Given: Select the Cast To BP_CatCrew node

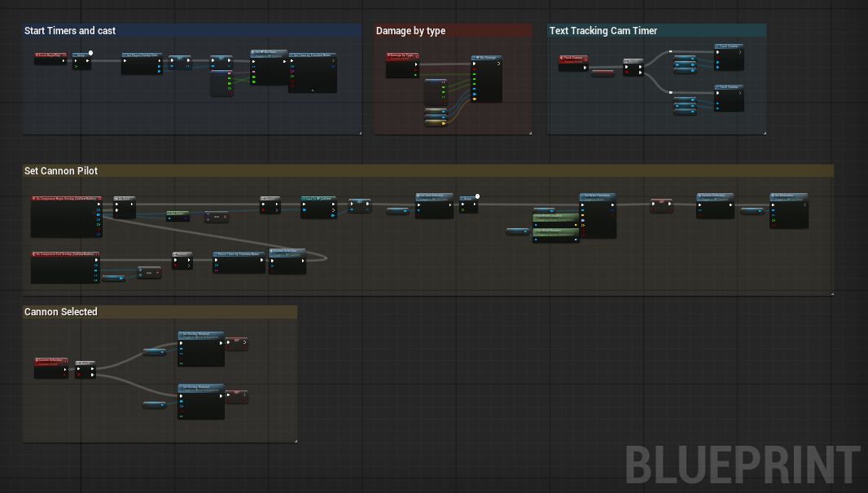Looking at the screenshot, I should point(318,207).
